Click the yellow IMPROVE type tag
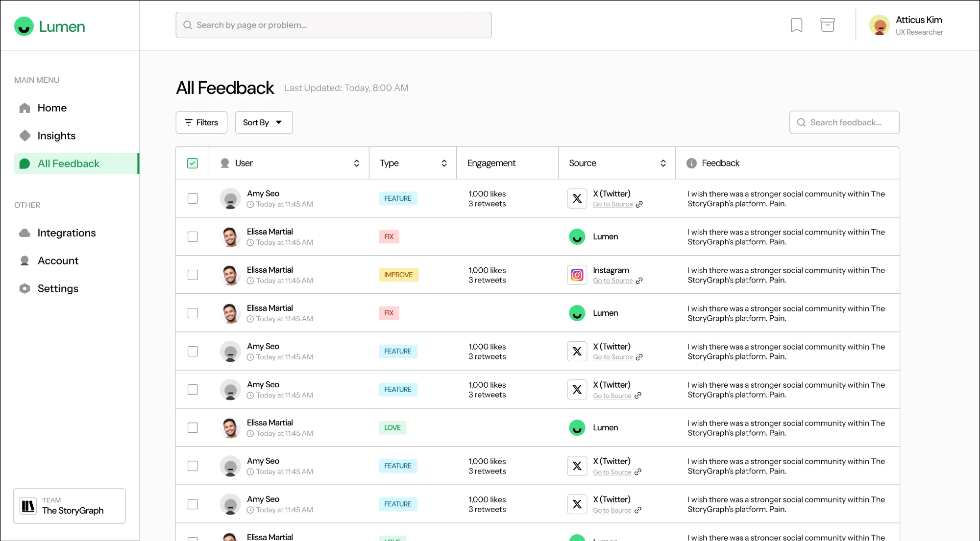 (x=398, y=275)
